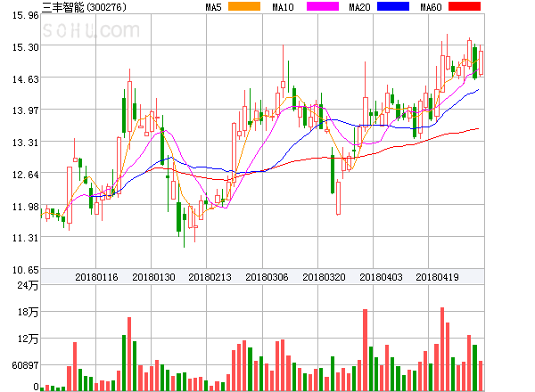Screen dimensions: 535x392
Task: Click the 12万 volume axis label
Action: tap(27, 339)
